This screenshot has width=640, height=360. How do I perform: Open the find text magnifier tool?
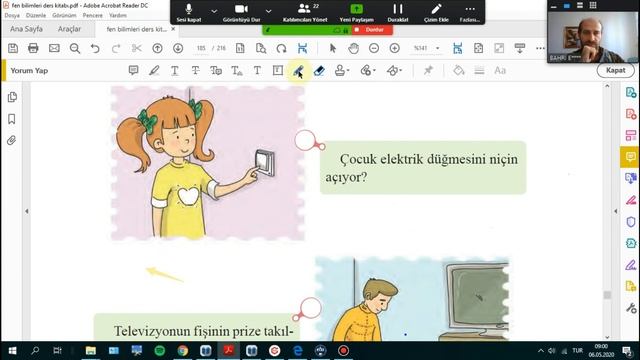click(75, 48)
